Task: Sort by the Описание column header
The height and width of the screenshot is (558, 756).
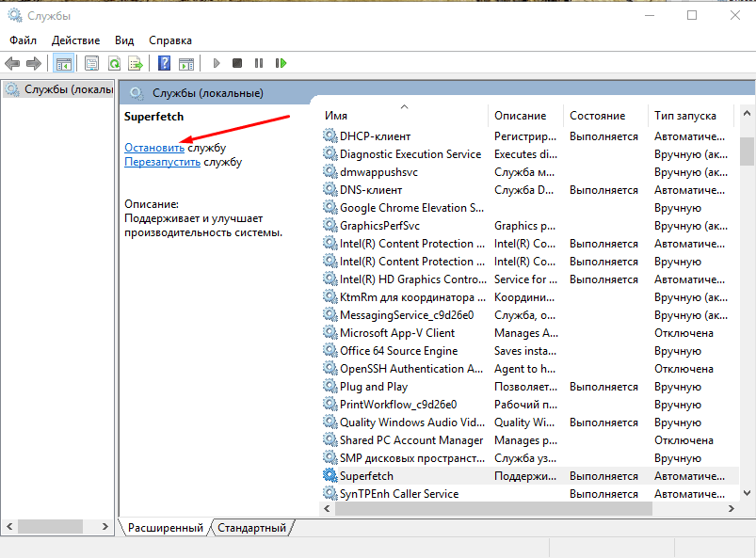Action: click(526, 116)
